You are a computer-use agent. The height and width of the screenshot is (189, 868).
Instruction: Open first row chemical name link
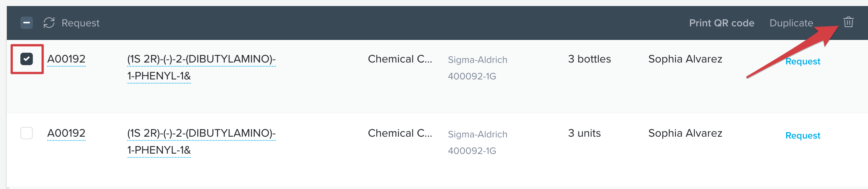click(202, 67)
